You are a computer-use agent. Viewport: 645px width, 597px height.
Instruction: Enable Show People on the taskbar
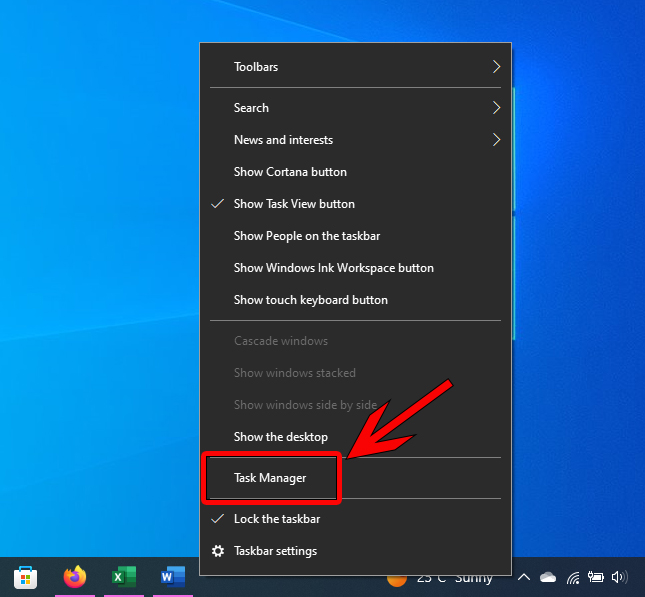355,236
